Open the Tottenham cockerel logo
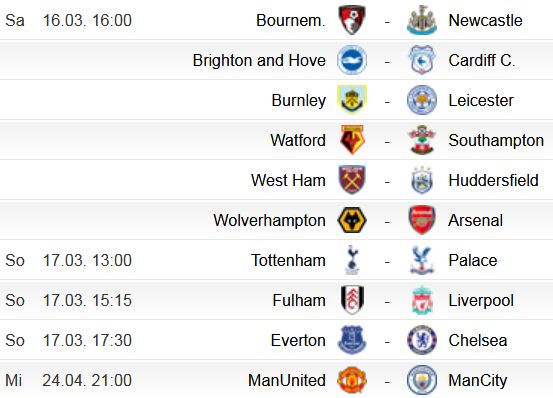Viewport: 553px width, 398px height. coord(352,260)
